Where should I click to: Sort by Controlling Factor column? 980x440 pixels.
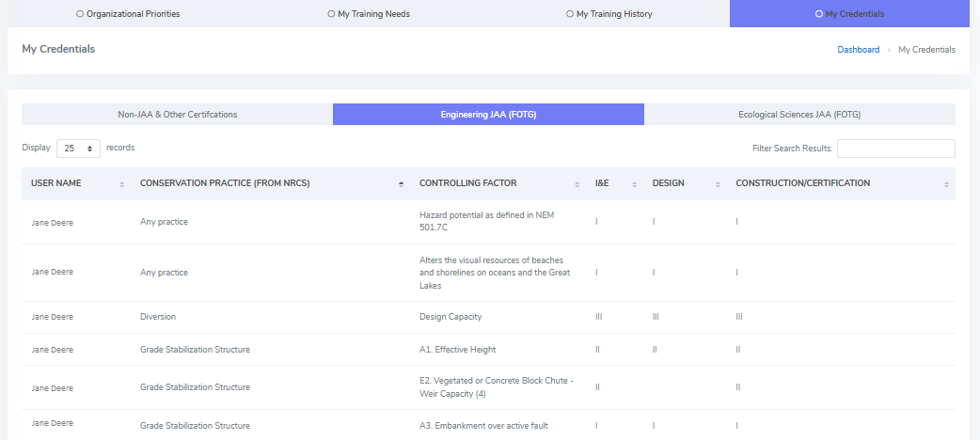click(577, 184)
